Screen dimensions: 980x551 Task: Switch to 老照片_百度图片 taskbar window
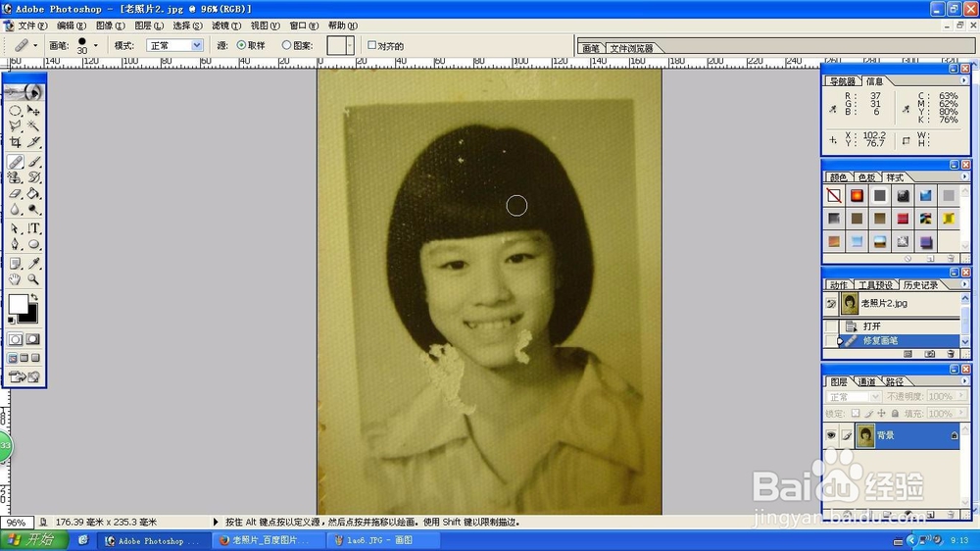tap(269, 540)
